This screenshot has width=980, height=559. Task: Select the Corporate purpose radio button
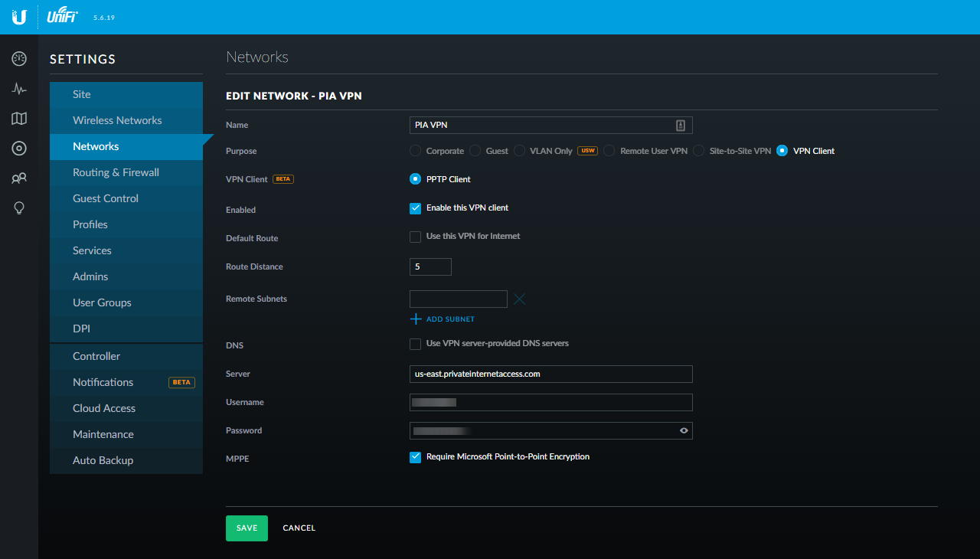(x=415, y=151)
